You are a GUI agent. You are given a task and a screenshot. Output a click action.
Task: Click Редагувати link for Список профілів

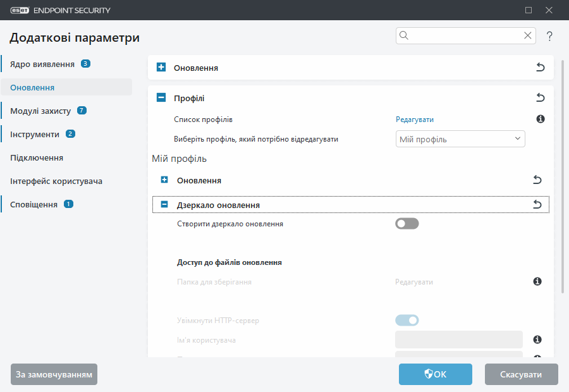414,119
